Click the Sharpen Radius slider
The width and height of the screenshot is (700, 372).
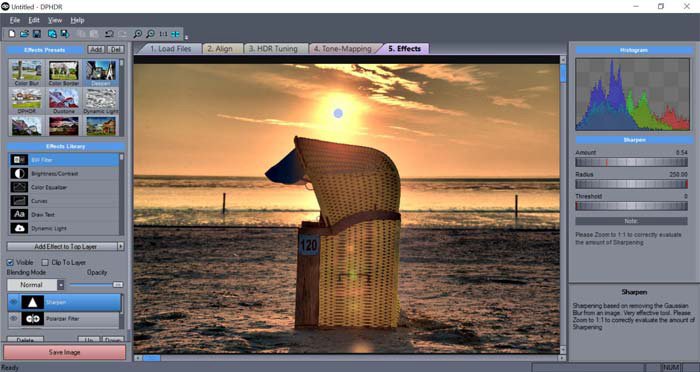click(x=631, y=184)
